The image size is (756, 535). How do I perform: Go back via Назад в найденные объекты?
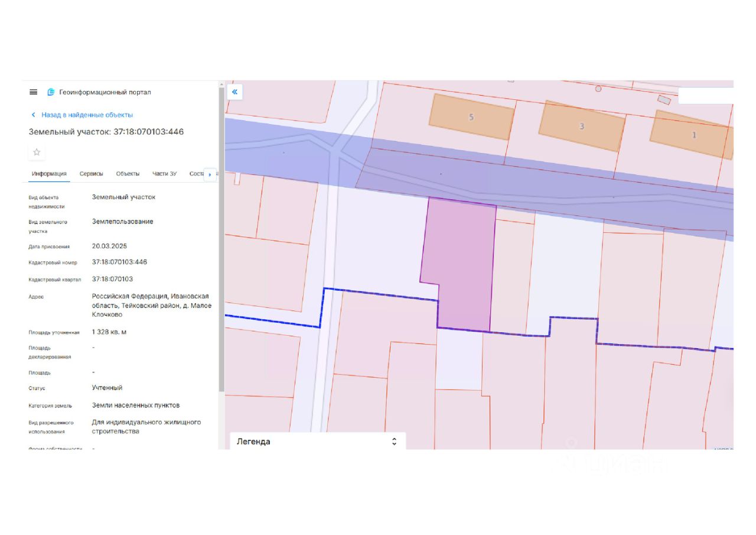pos(87,115)
